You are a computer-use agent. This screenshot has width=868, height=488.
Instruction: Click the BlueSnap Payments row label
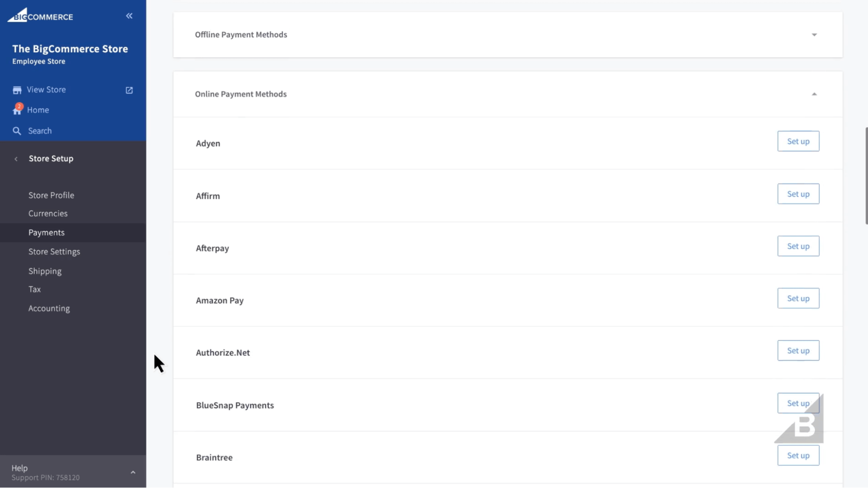(x=235, y=405)
